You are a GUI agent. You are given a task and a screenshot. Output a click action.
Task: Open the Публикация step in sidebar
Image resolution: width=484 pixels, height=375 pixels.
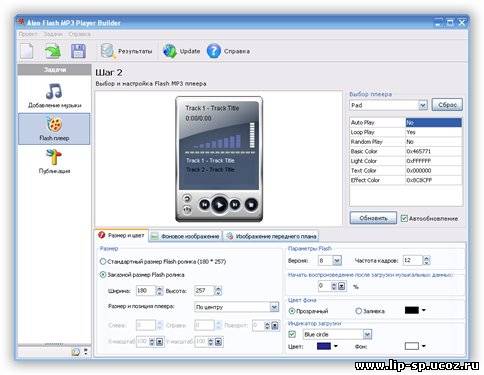(54, 161)
